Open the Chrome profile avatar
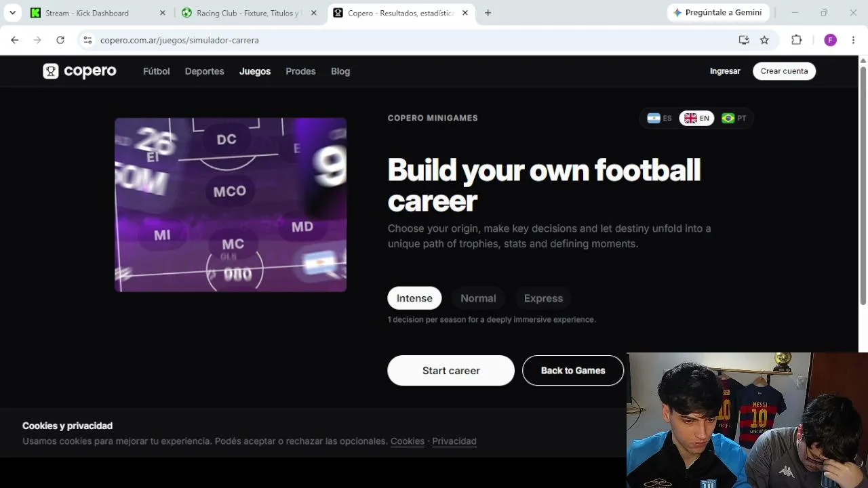The width and height of the screenshot is (868, 488). click(x=830, y=40)
